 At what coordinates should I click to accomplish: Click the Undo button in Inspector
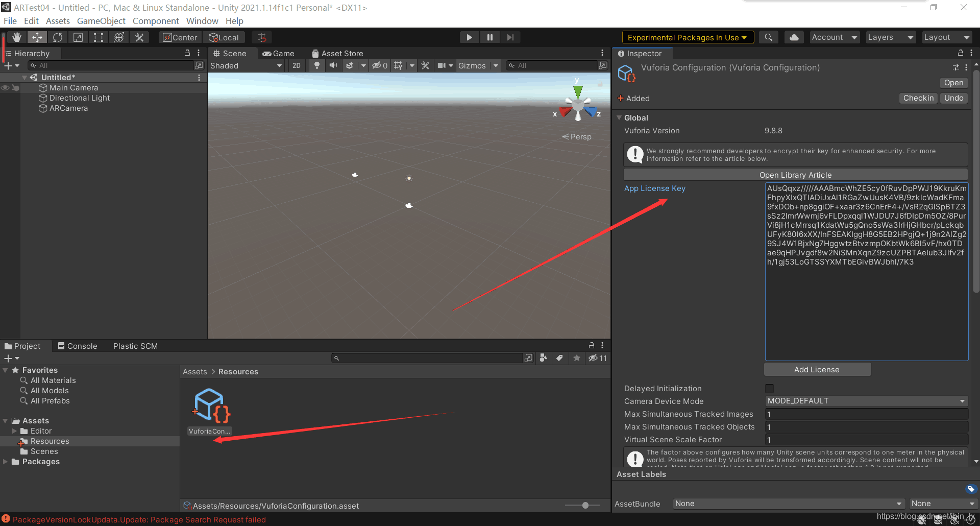coord(953,98)
